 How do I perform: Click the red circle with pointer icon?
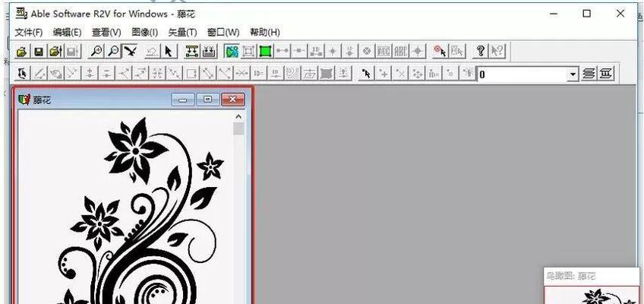440,52
